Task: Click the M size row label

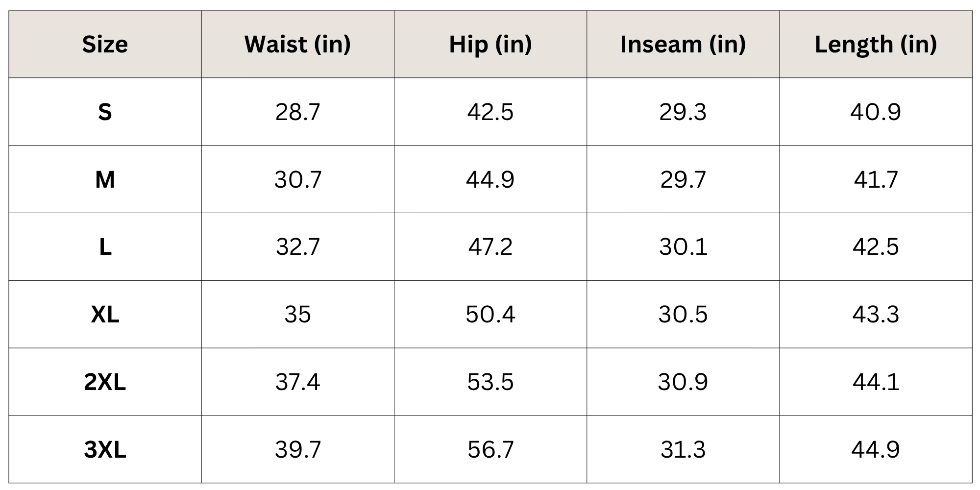Action: (x=105, y=179)
